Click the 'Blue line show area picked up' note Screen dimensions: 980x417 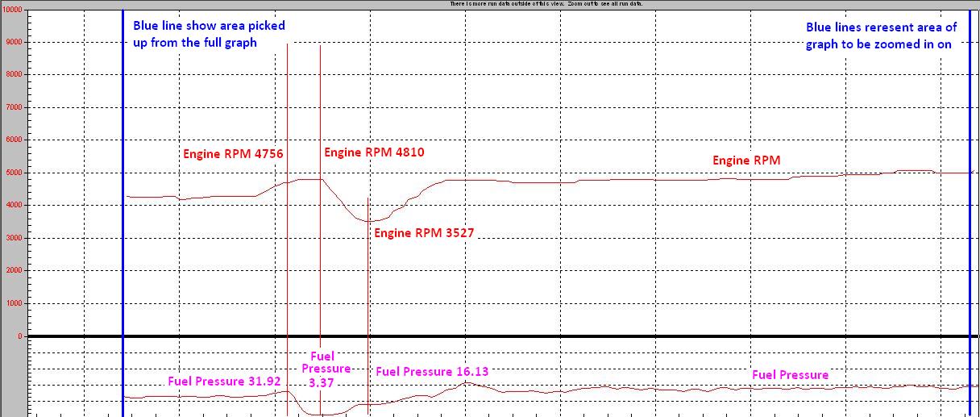[209, 34]
